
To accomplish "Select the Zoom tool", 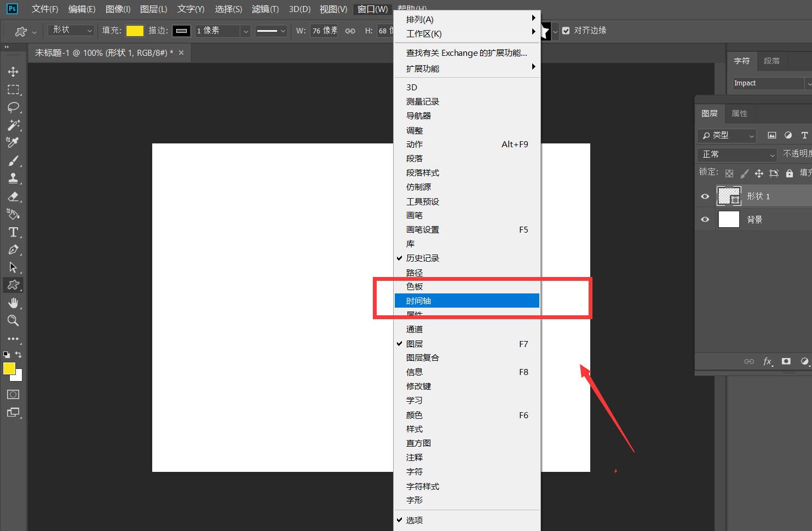I will pos(13,321).
